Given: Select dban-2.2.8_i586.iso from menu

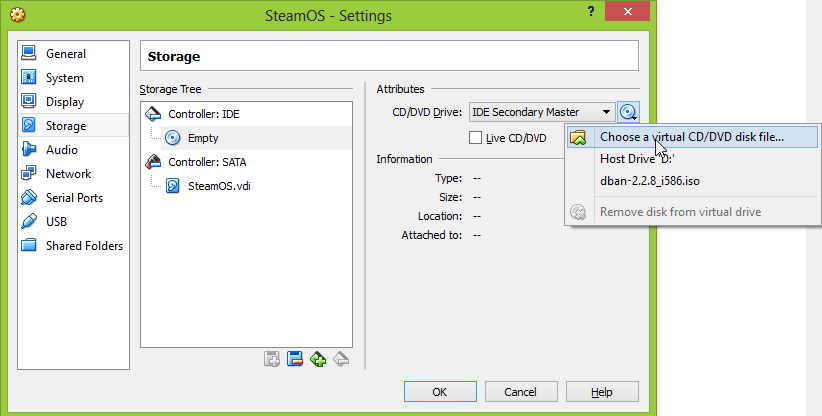Looking at the screenshot, I should (x=692, y=181).
